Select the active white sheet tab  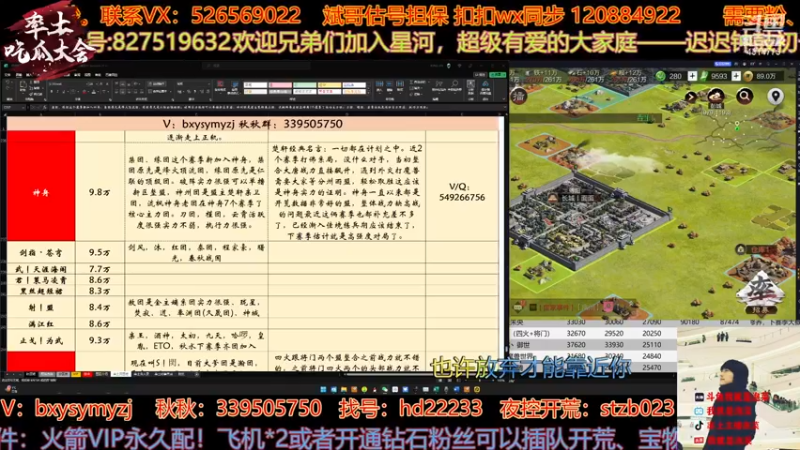point(121,374)
